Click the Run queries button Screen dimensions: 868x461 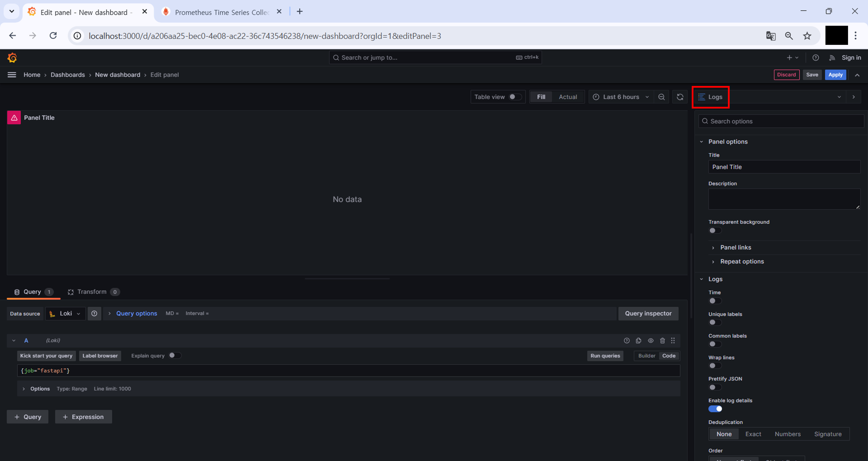pos(605,356)
